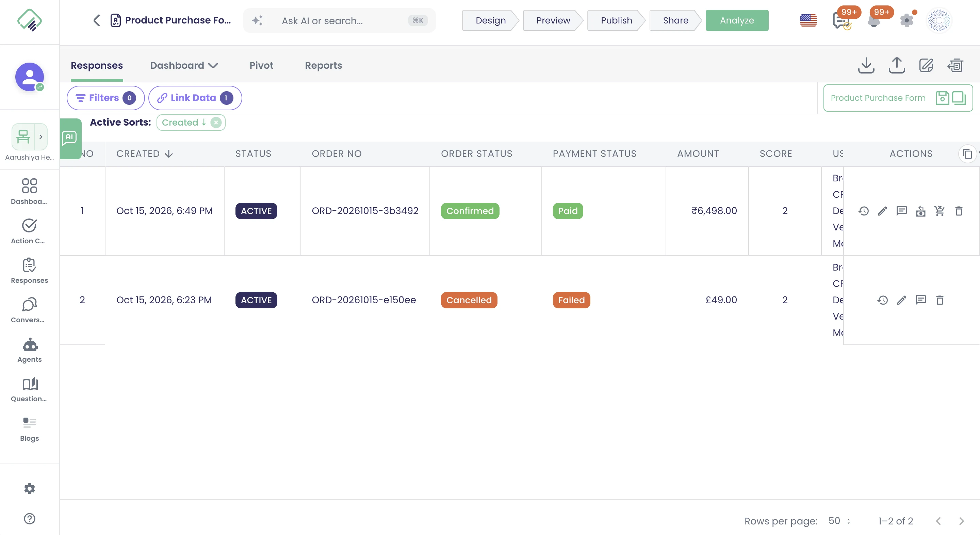Viewport: 980px width, 535px height.
Task: Open history for the Cancelled order row
Action: [883, 300]
